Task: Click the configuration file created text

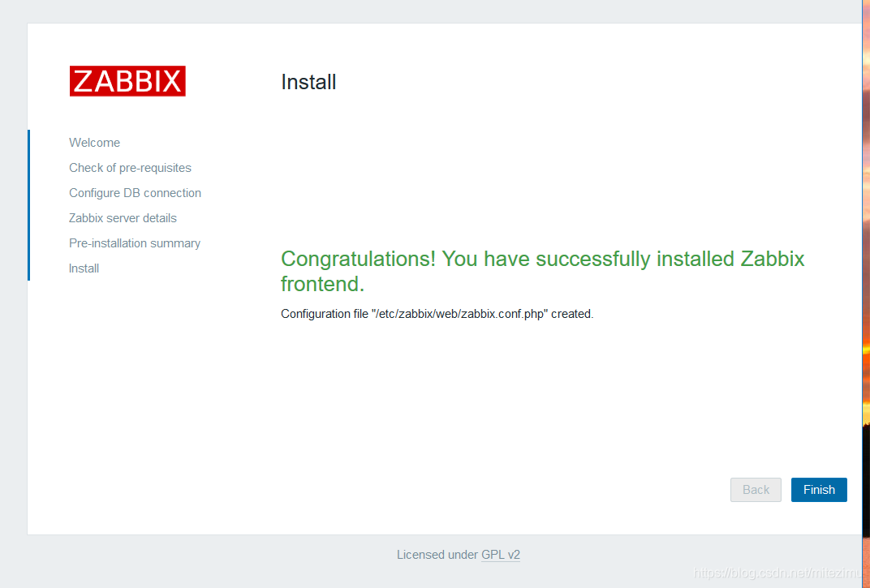Action: (x=437, y=314)
